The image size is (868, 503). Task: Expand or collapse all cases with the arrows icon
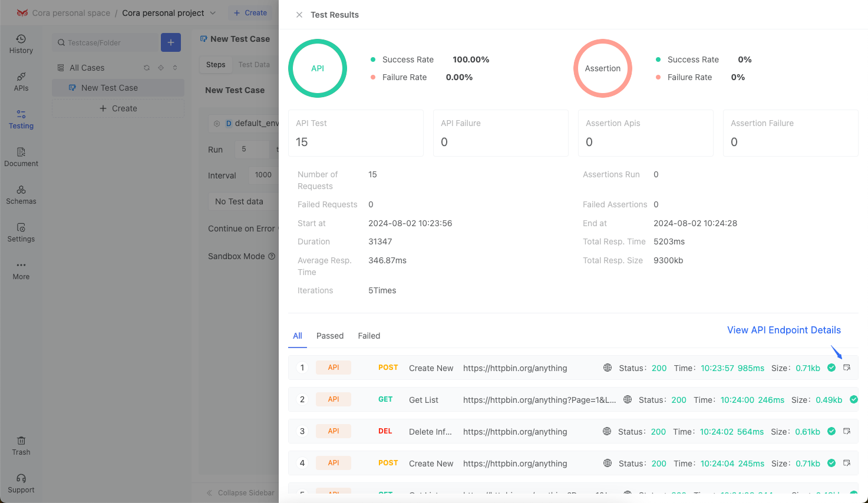pos(175,68)
